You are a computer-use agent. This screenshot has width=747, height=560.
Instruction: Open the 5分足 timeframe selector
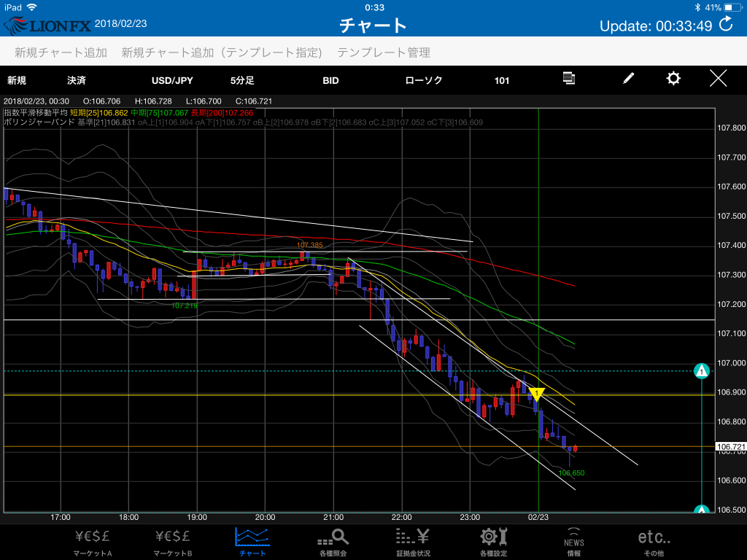(242, 80)
